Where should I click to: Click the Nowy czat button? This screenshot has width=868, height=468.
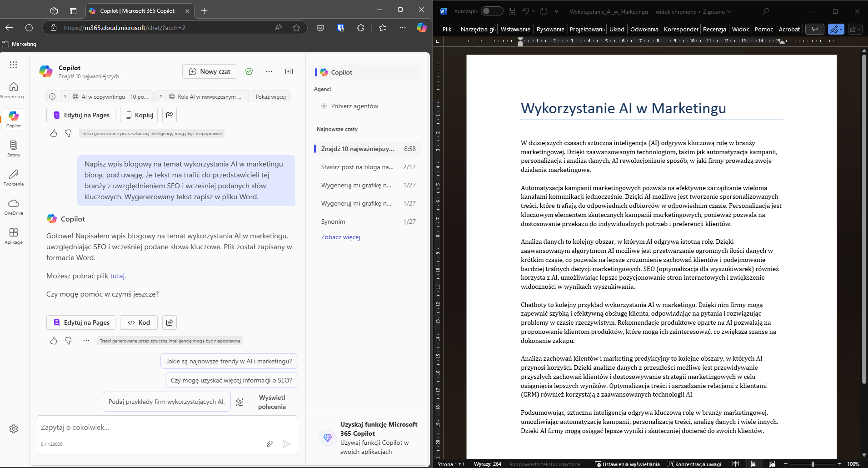[210, 71]
